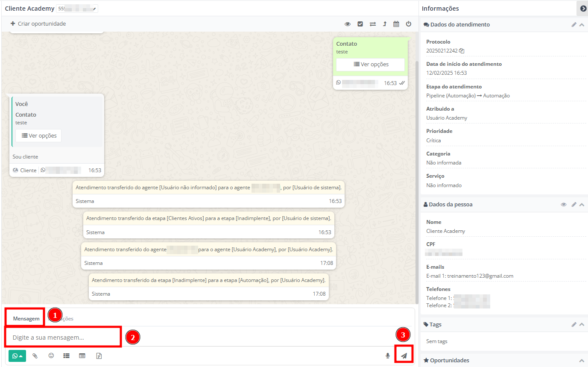The width and height of the screenshot is (588, 367).
Task: Collapse the Dados do atendimento section
Action: pyautogui.click(x=582, y=25)
